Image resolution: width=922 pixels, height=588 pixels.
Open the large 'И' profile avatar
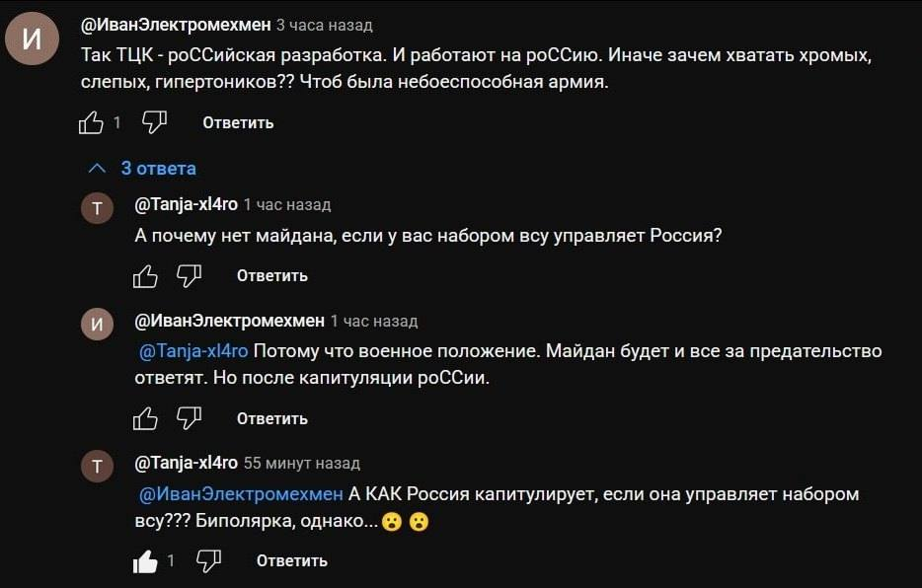pyautogui.click(x=33, y=40)
